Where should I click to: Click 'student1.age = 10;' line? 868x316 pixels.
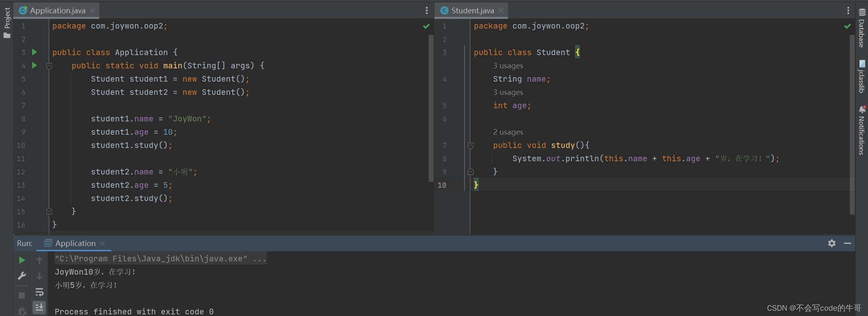click(134, 132)
